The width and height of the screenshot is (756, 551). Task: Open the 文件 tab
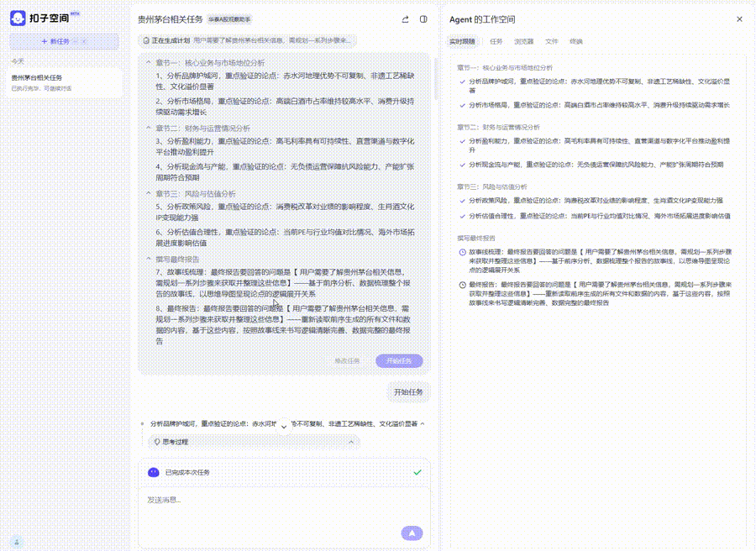tap(552, 41)
